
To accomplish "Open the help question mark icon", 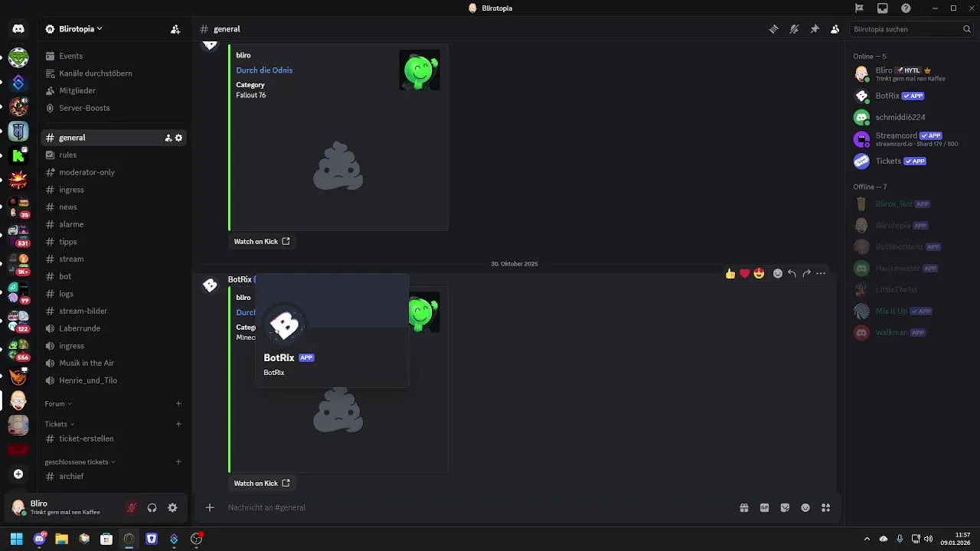I will pyautogui.click(x=906, y=8).
